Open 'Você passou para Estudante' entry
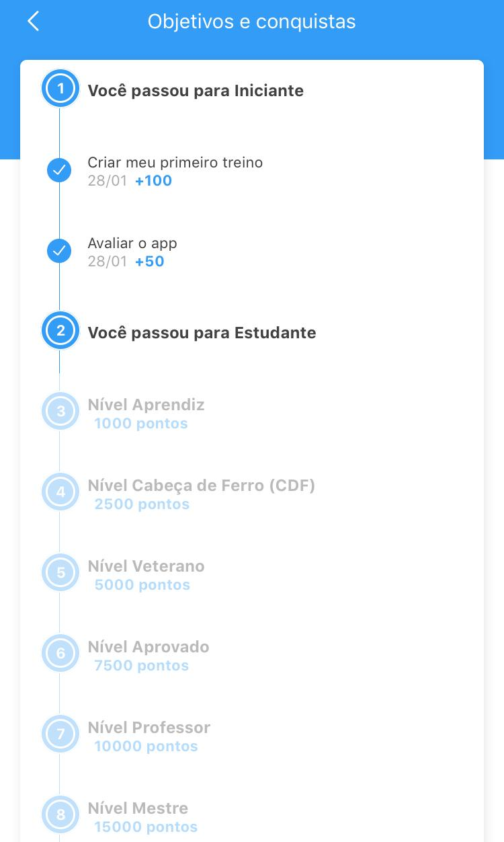The width and height of the screenshot is (504, 842). point(202,333)
